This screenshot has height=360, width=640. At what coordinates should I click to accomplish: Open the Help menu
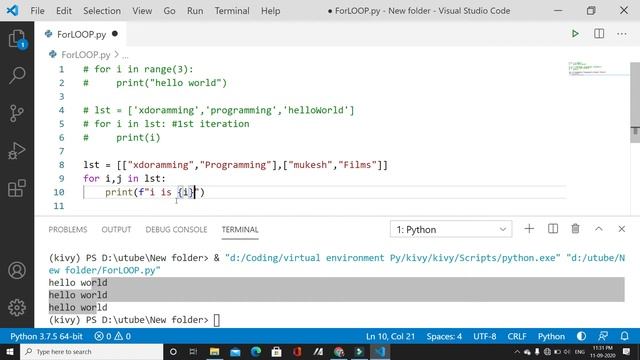(271, 11)
